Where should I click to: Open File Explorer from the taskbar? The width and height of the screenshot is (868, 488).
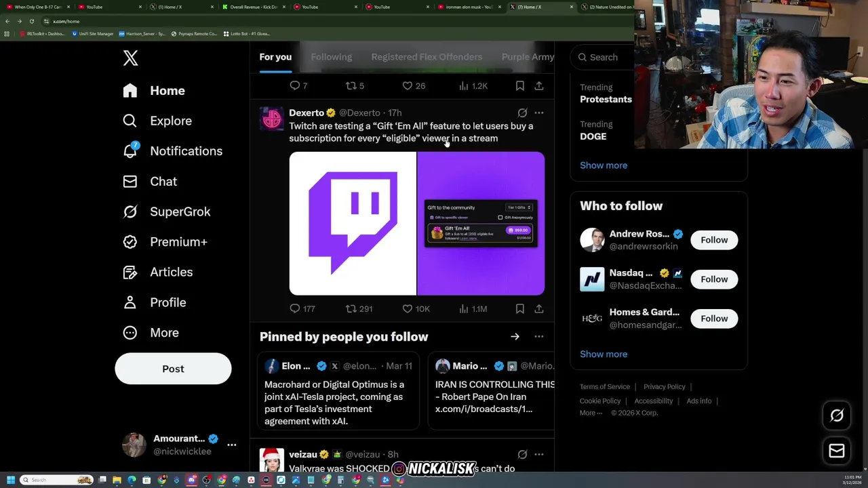pos(117,480)
